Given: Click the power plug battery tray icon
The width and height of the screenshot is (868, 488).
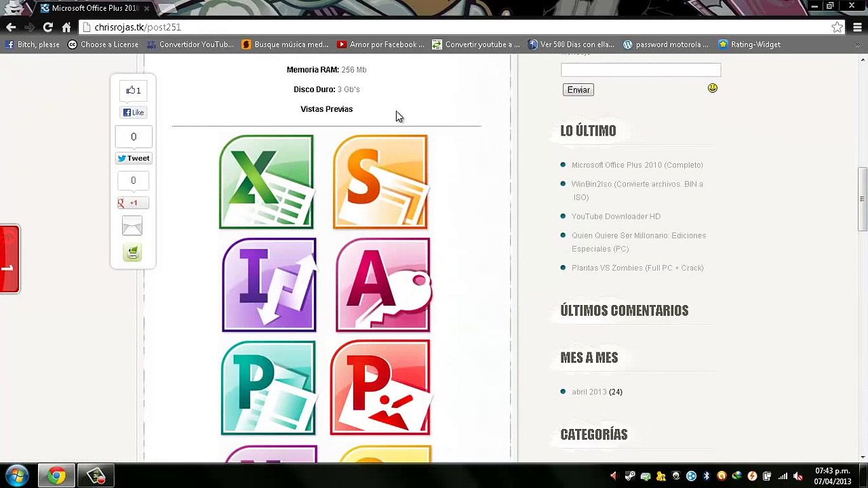Looking at the screenshot, I should [767, 476].
